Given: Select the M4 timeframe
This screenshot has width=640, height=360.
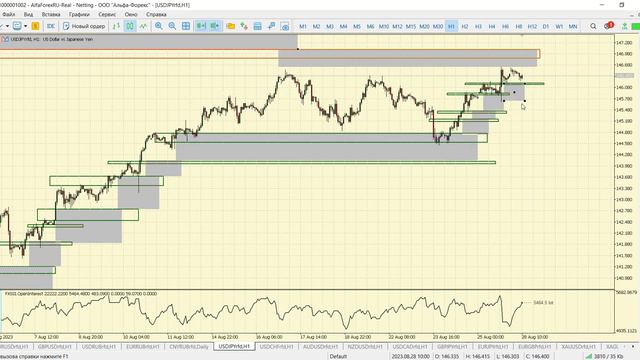Looking at the screenshot, I should click(343, 26).
